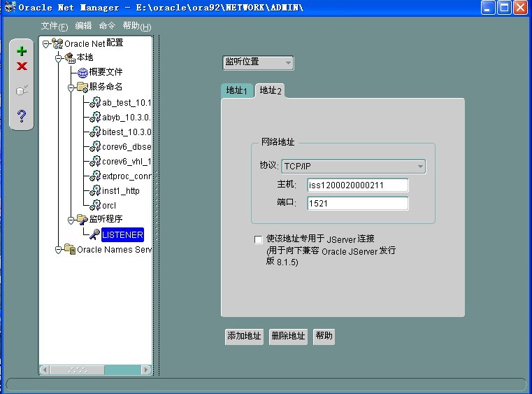
Task: Open the 帮助(H) menu
Action: 137,26
